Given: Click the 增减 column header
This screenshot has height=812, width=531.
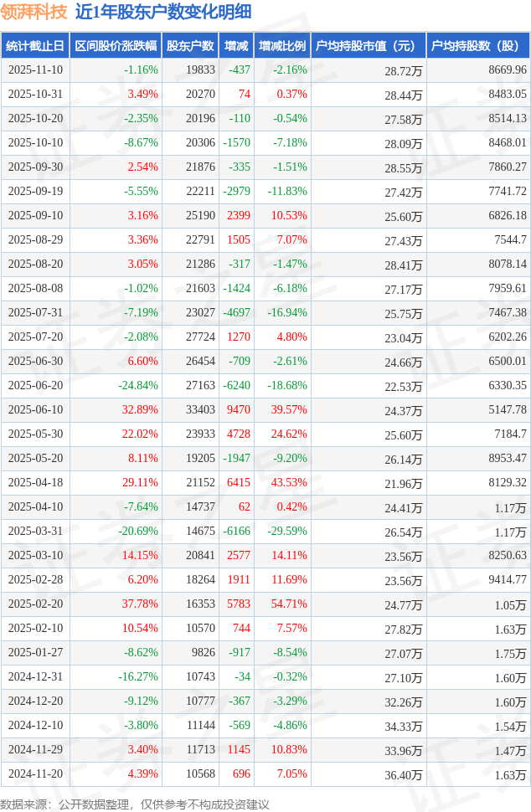Looking at the screenshot, I should click(x=236, y=46).
